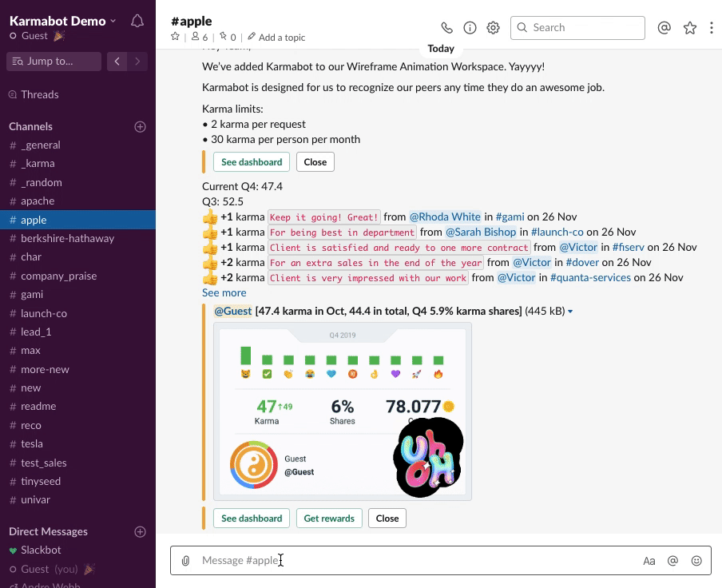Open channel settings gear icon

493,28
